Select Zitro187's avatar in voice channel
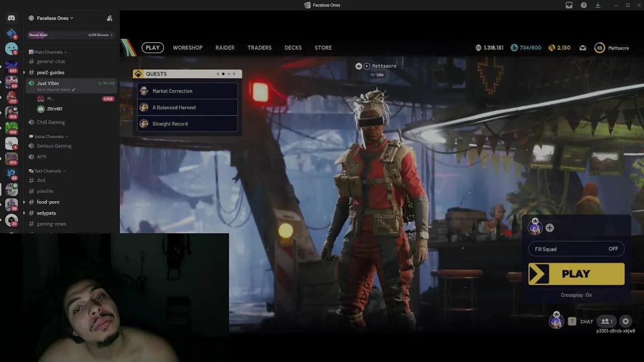Viewport: 644px width, 362px height. click(41, 109)
